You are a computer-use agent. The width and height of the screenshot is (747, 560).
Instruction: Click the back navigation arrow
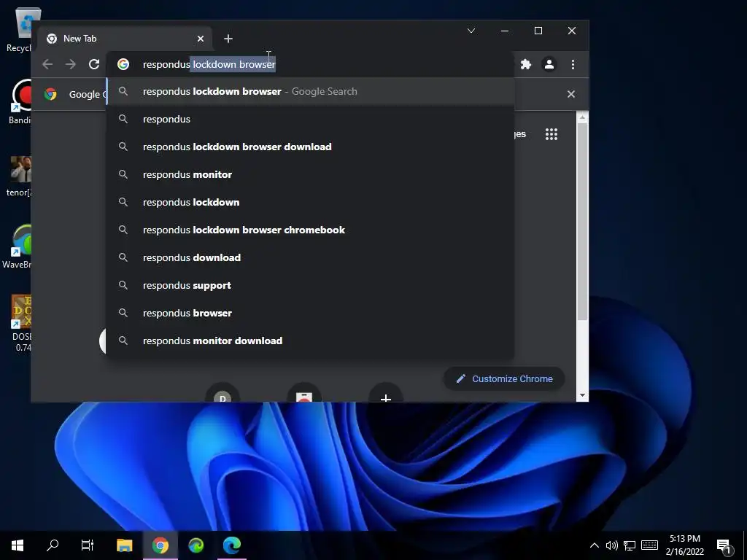point(47,64)
